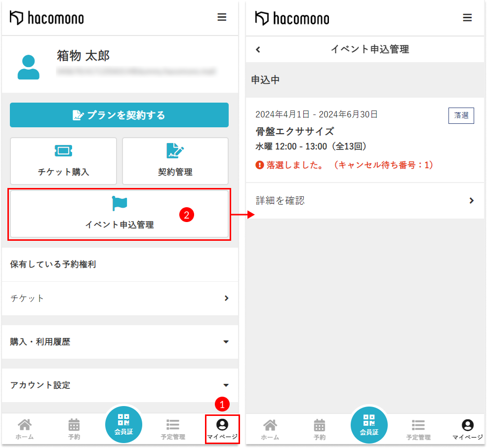
Task: Open the チケット row under 保有している予約権利
Action: [120, 298]
